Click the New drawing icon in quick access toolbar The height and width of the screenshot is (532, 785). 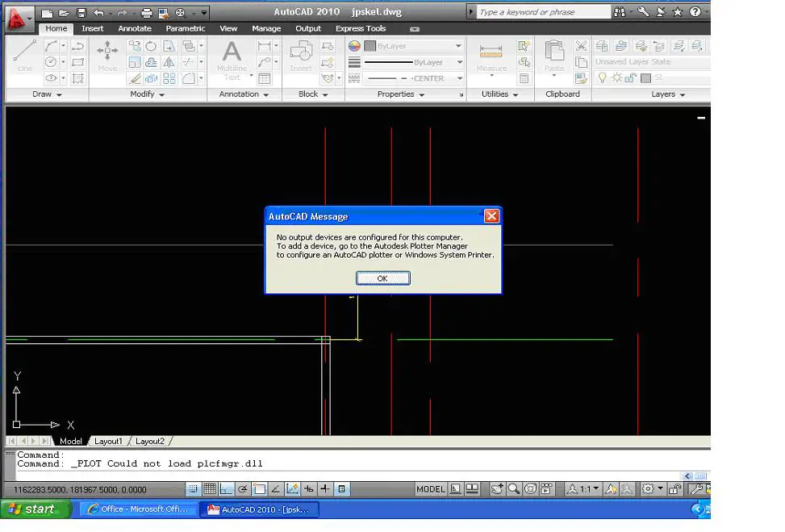tap(47, 13)
